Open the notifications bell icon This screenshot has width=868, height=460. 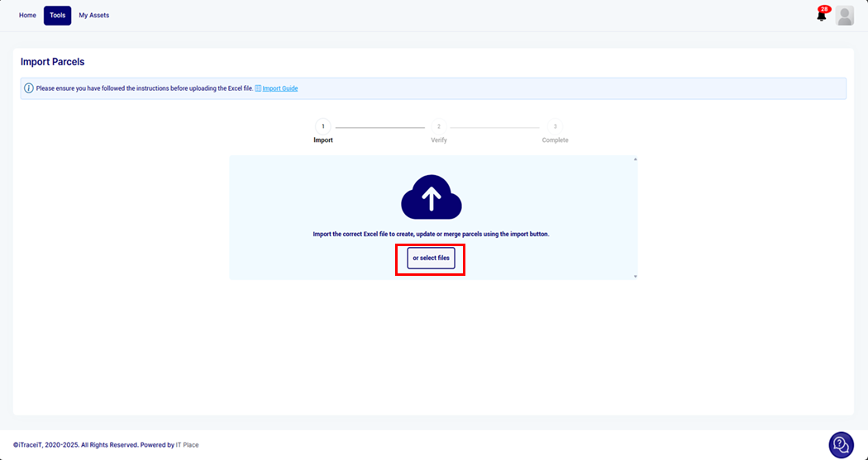pyautogui.click(x=821, y=17)
